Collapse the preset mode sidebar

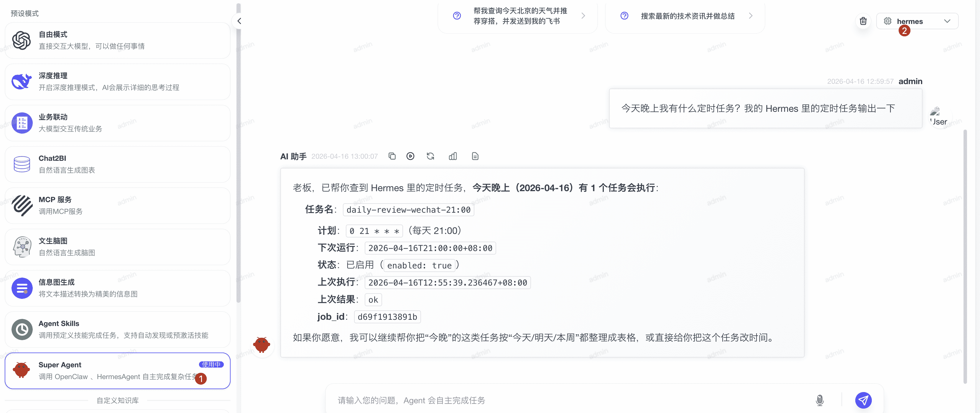coord(239,21)
